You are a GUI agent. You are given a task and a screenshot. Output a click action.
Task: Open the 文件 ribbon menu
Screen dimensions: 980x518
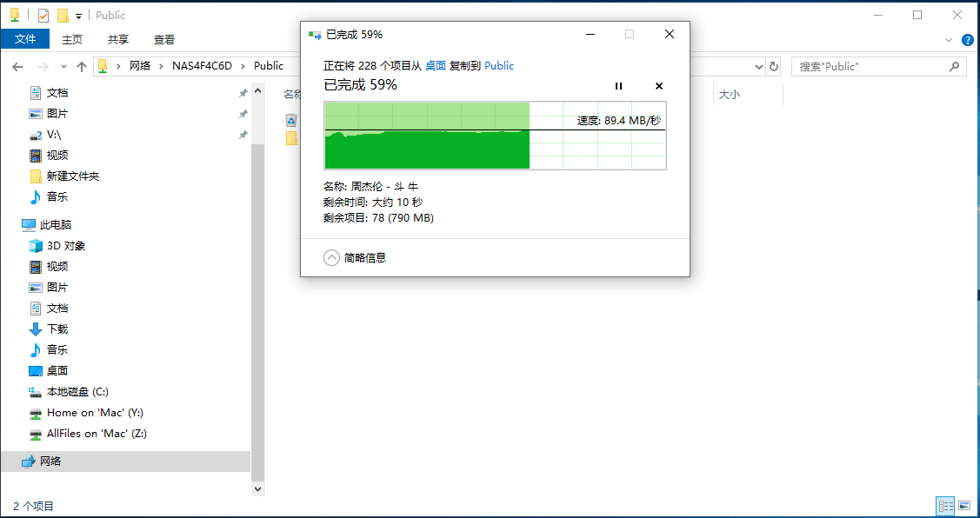click(x=25, y=39)
